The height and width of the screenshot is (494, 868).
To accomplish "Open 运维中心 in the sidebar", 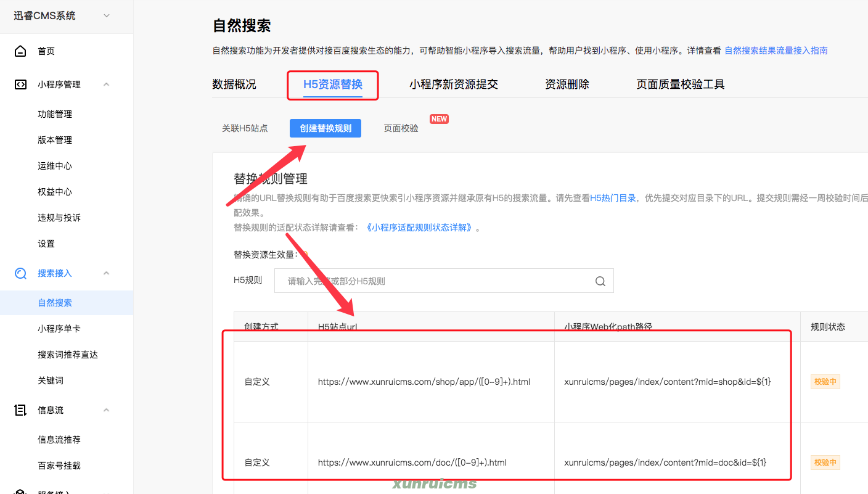I will (x=55, y=166).
